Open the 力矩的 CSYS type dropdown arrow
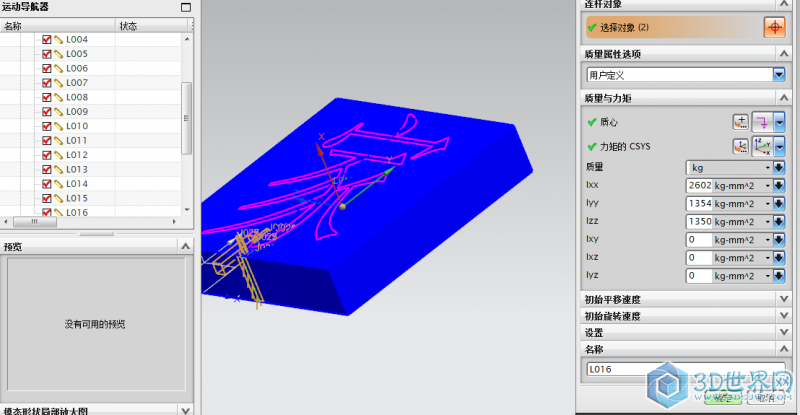Image resolution: width=800 pixels, height=415 pixels. pos(779,147)
